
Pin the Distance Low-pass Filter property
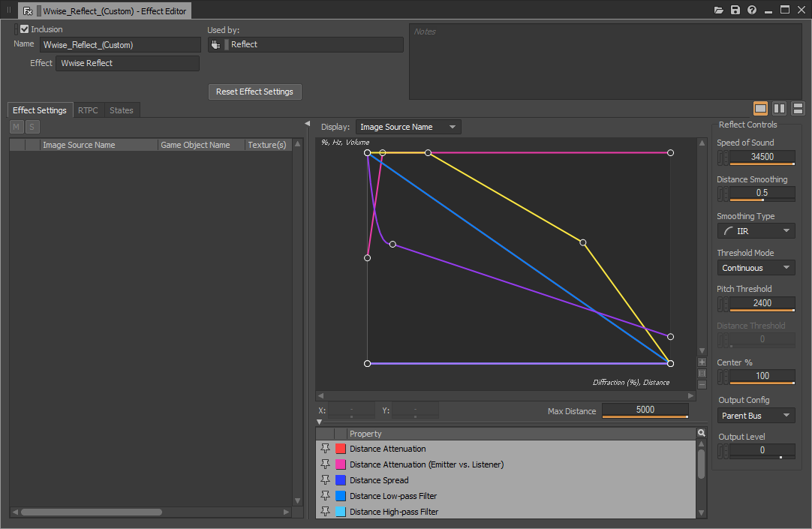click(325, 495)
